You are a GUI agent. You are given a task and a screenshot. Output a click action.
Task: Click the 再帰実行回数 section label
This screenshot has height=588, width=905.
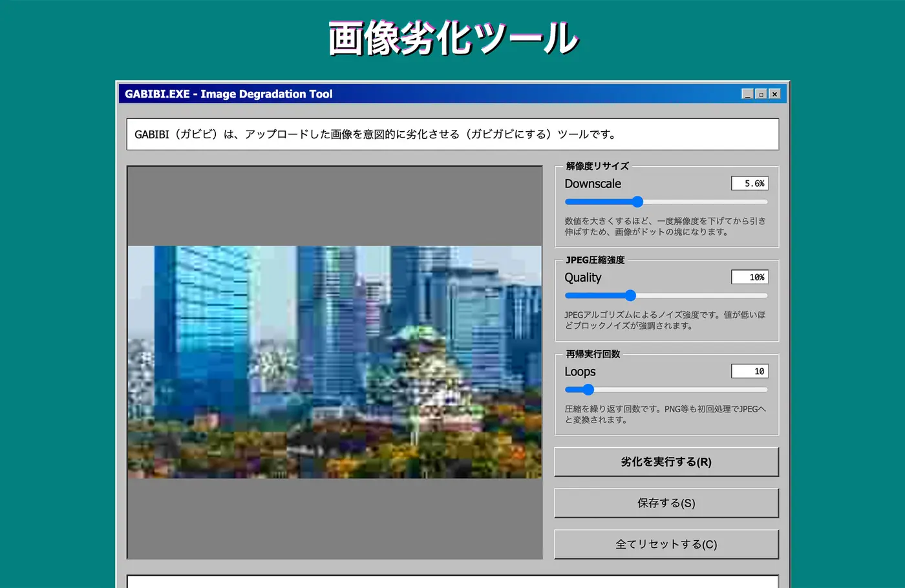point(593,354)
